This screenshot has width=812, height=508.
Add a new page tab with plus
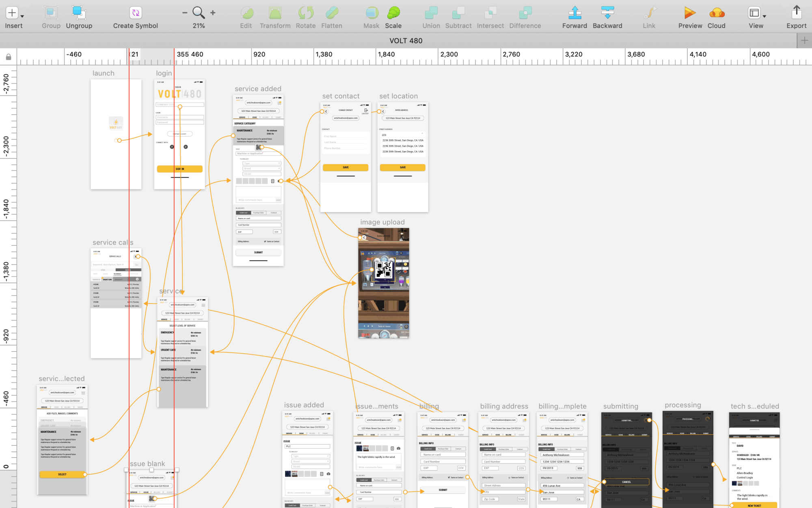pos(804,40)
